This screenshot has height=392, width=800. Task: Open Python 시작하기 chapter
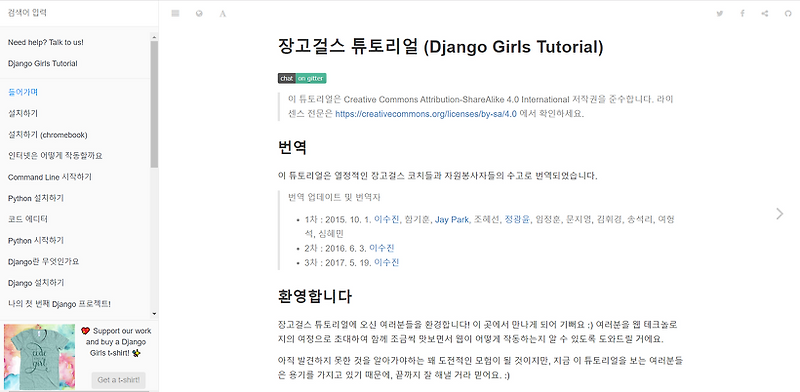tap(36, 240)
